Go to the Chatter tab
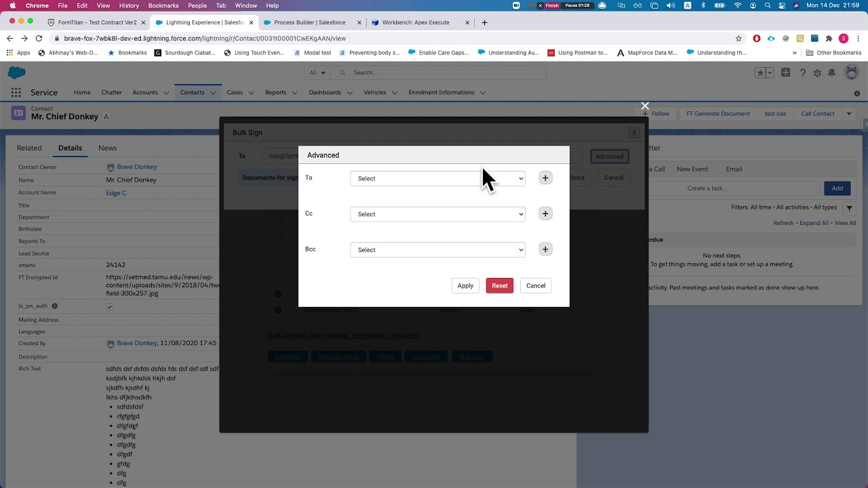The height and width of the screenshot is (488, 868). [111, 92]
